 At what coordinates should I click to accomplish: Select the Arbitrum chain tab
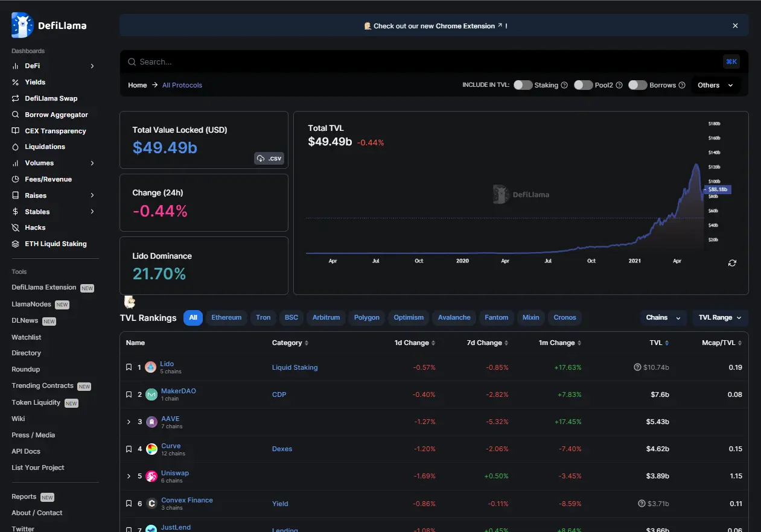coord(326,317)
